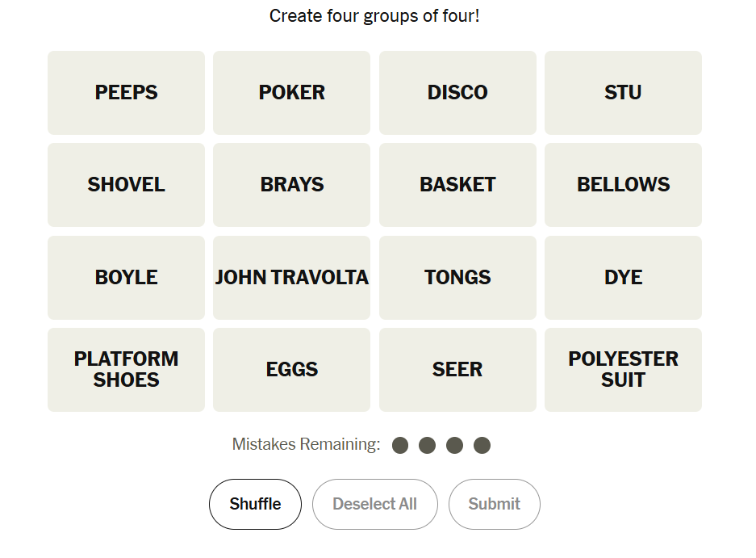The image size is (756, 558).
Task: Select the BELLOWS tile
Action: point(623,185)
